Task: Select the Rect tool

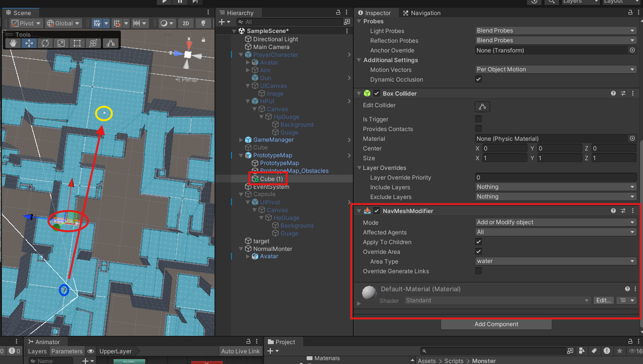Action: (77, 43)
